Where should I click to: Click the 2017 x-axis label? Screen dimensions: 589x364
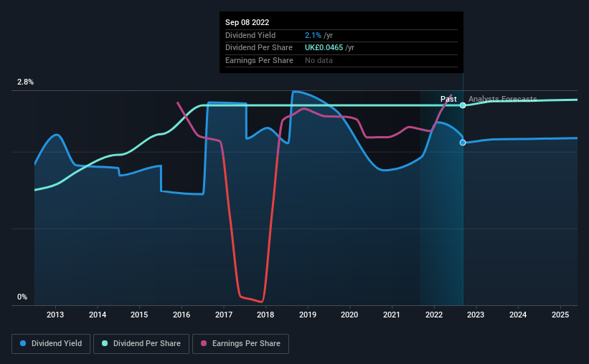pos(224,315)
